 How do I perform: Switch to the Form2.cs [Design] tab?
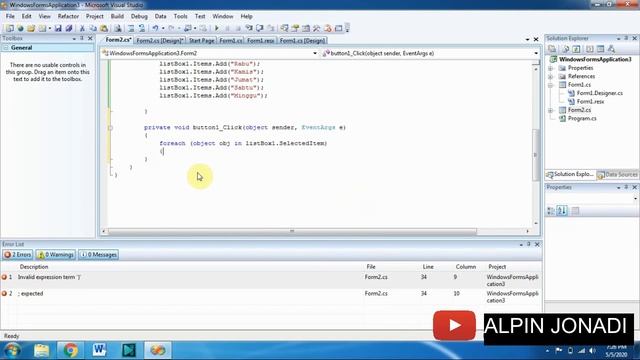coord(160,40)
